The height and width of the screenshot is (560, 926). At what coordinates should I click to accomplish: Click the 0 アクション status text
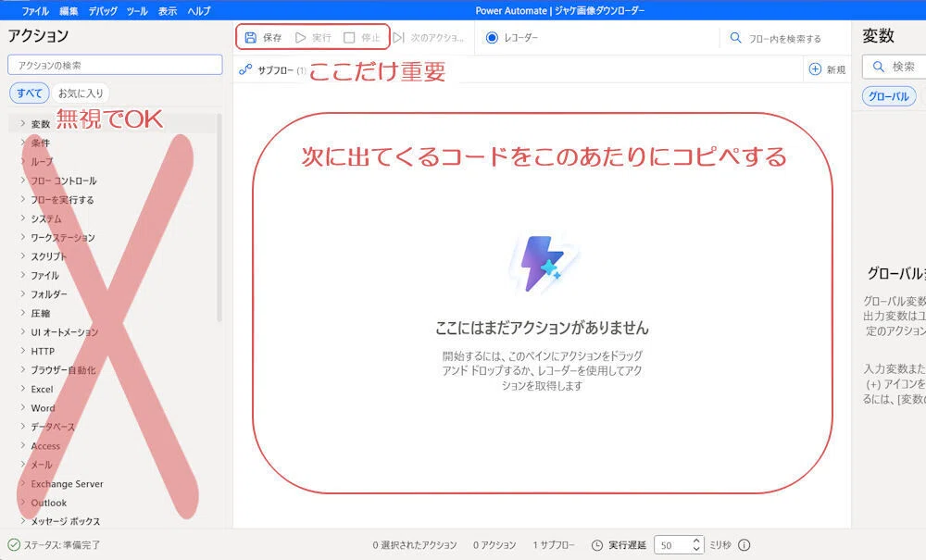click(494, 544)
